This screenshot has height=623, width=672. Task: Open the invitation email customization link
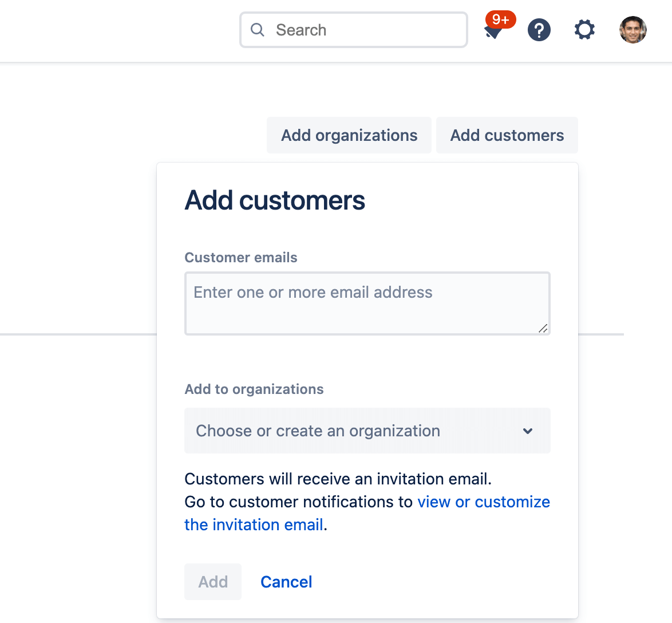point(483,502)
